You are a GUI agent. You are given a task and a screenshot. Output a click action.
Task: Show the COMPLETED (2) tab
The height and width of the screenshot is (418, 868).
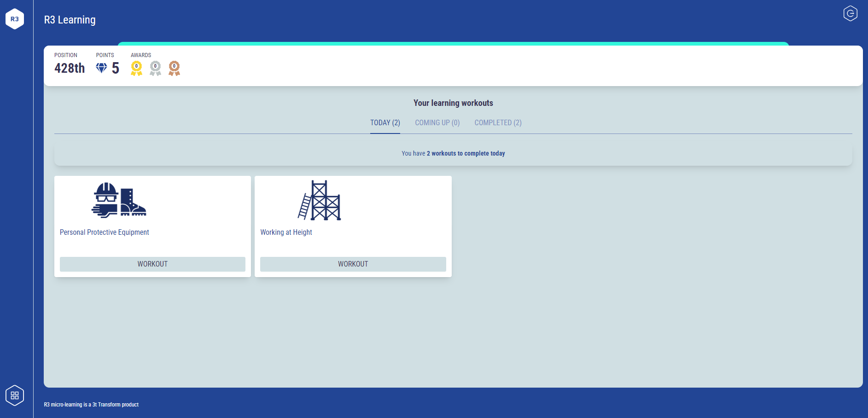(x=498, y=123)
